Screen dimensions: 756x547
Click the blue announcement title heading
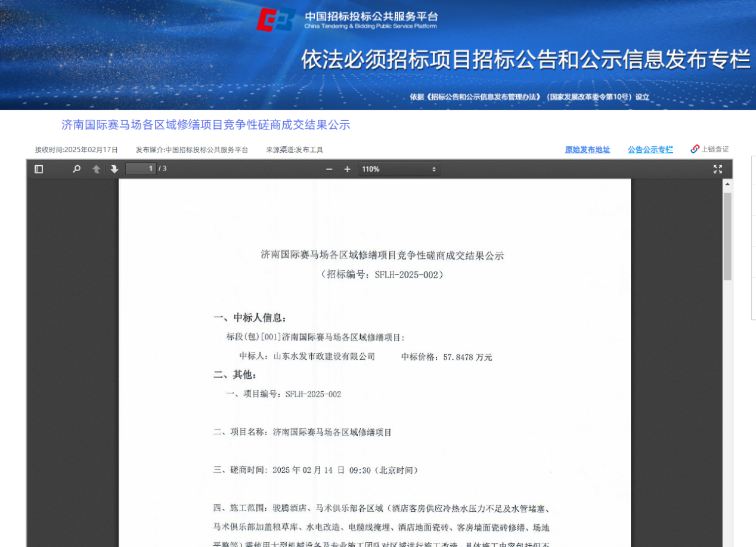(206, 125)
